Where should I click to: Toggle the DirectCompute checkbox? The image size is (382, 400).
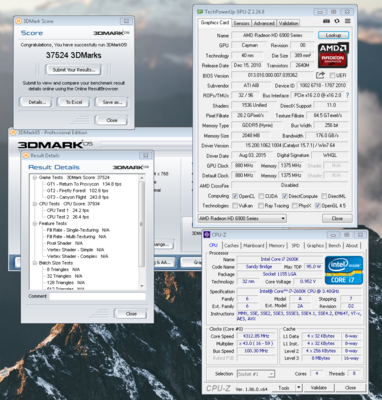285,196
